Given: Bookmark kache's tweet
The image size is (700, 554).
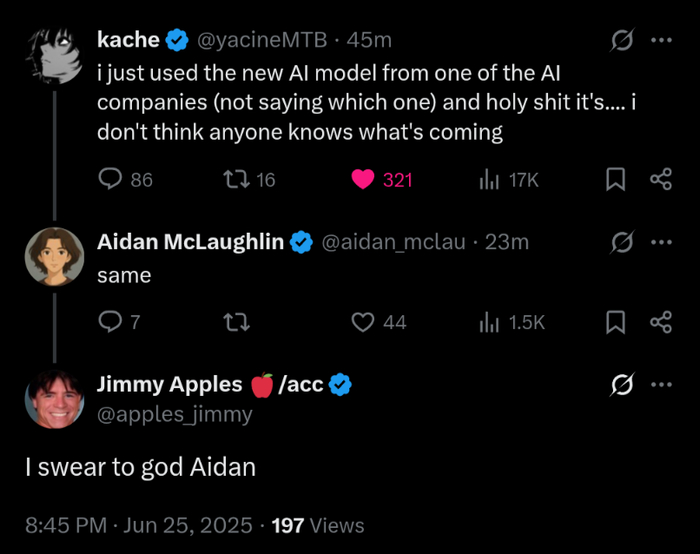Looking at the screenshot, I should 616,180.
